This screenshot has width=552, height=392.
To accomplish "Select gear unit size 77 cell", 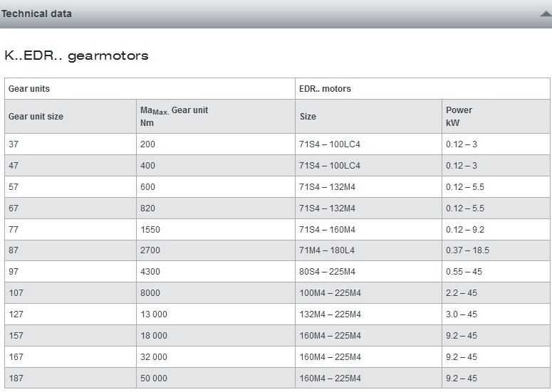I will tap(71, 230).
